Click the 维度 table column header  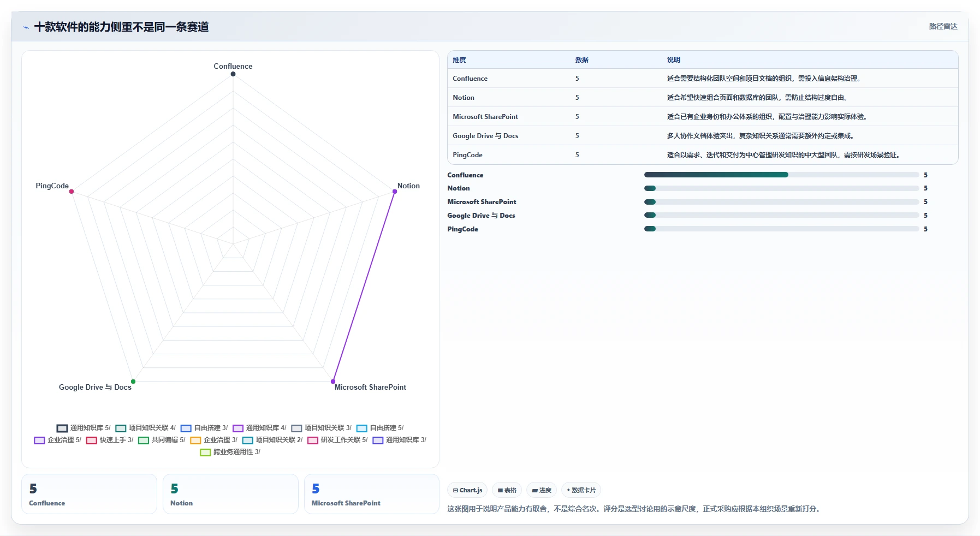[459, 60]
